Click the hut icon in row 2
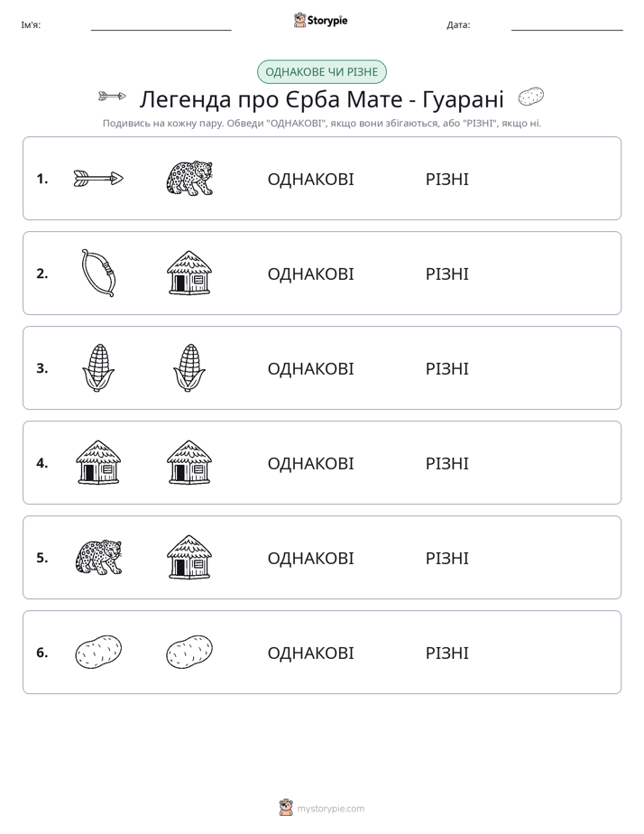644x834 pixels. [189, 273]
